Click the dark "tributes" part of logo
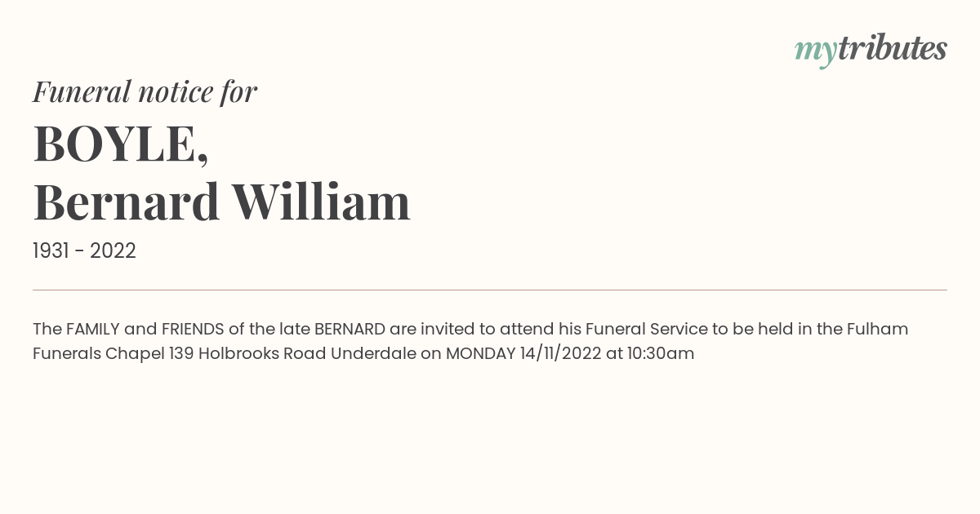The height and width of the screenshot is (514, 980). click(892, 48)
